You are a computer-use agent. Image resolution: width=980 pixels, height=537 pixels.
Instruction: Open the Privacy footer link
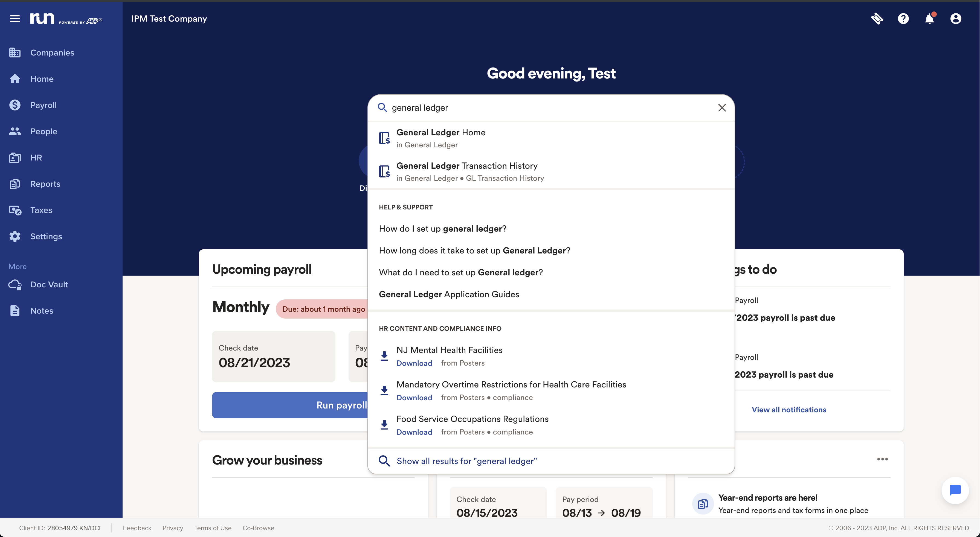(x=173, y=528)
